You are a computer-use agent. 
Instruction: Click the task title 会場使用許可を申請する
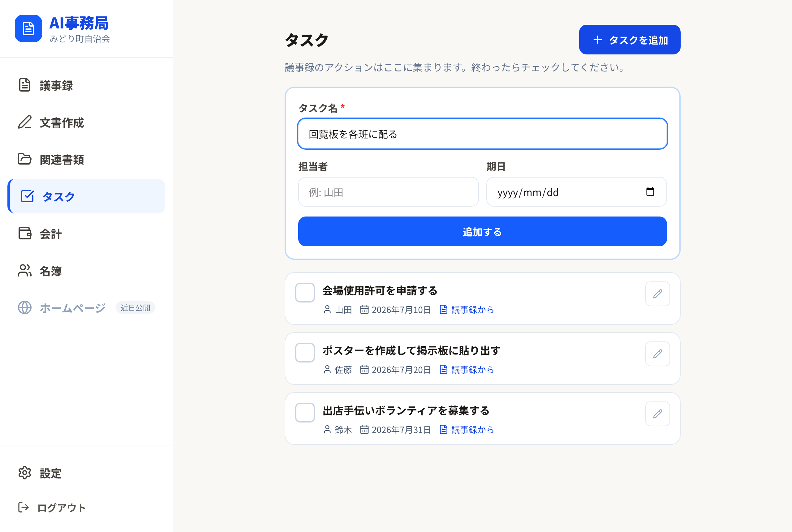point(380,291)
